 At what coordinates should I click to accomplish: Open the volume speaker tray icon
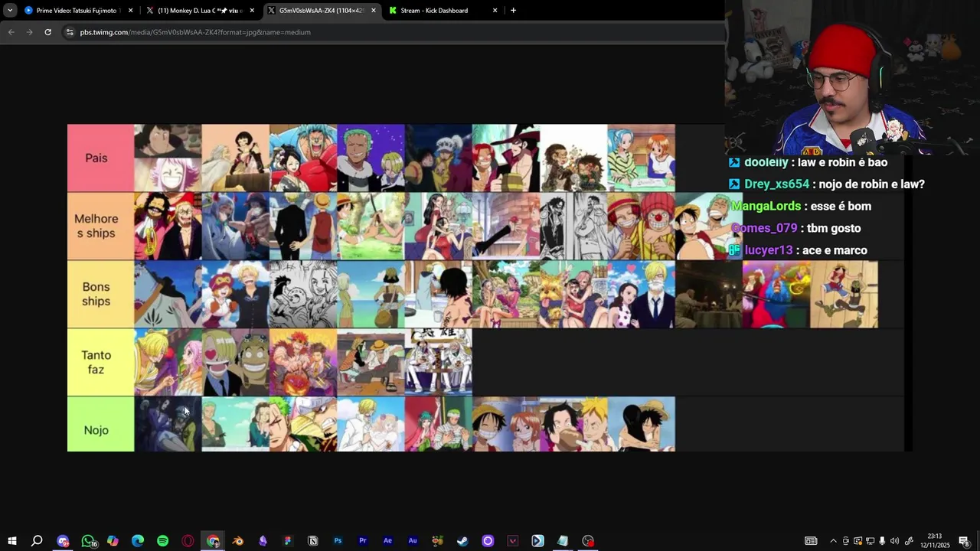[894, 541]
